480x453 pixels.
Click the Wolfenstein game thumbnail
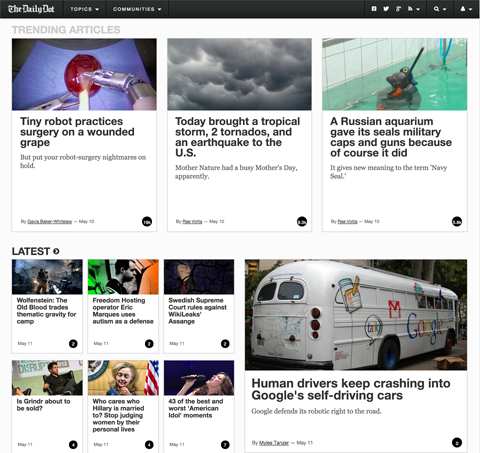click(47, 277)
